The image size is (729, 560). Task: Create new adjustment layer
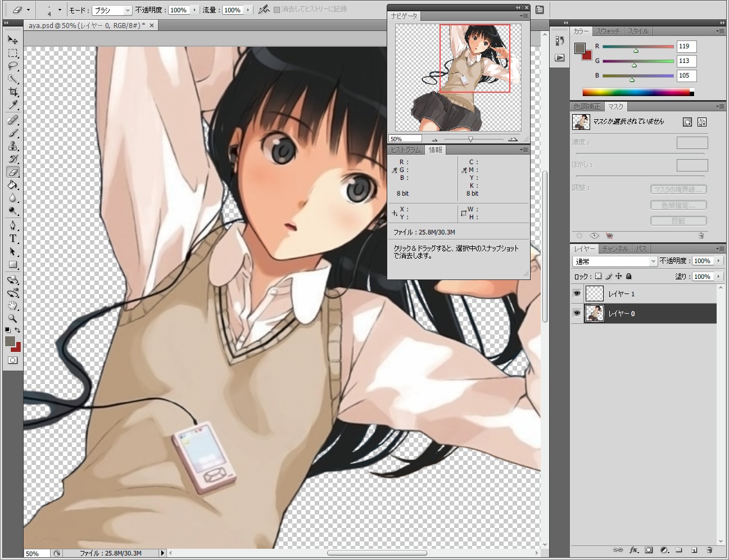(x=664, y=550)
